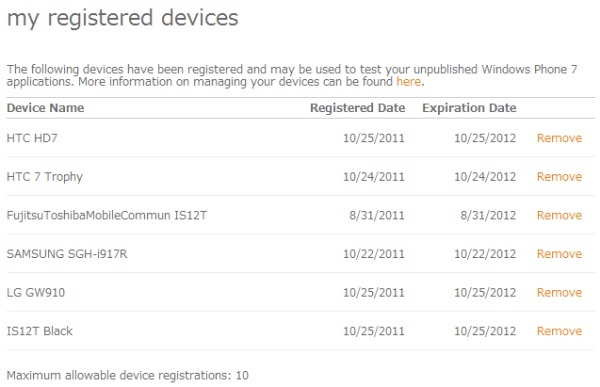Screen dimensions: 600x387
Task: Select the LG GW910 device name
Action: 36,292
